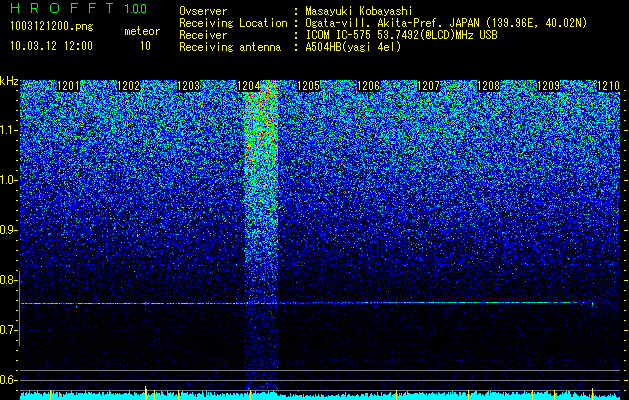Viewport: 629px width, 400px height.
Task: Click the 1203 time marker label
Action: coord(189,86)
